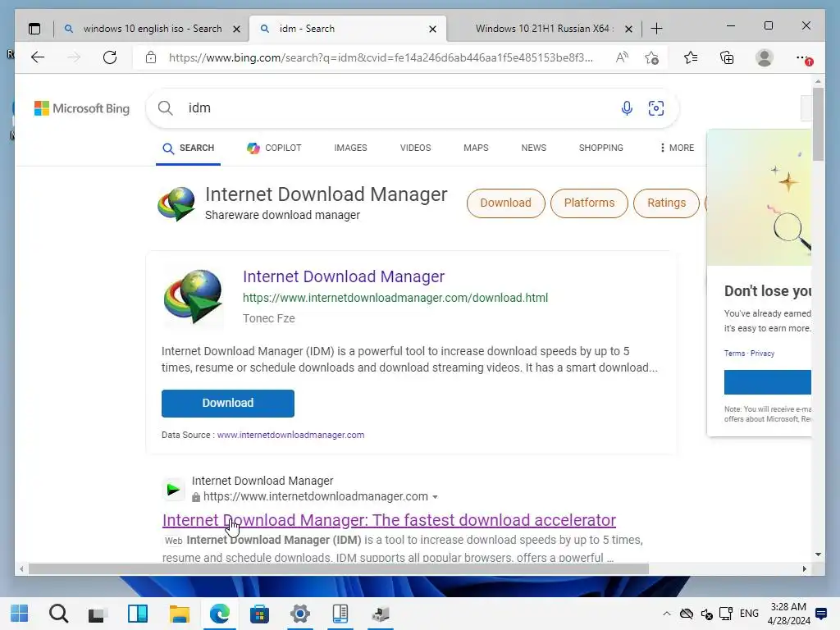Click the Platforms chip
Screen dimensions: 840x630
pyautogui.click(x=589, y=203)
